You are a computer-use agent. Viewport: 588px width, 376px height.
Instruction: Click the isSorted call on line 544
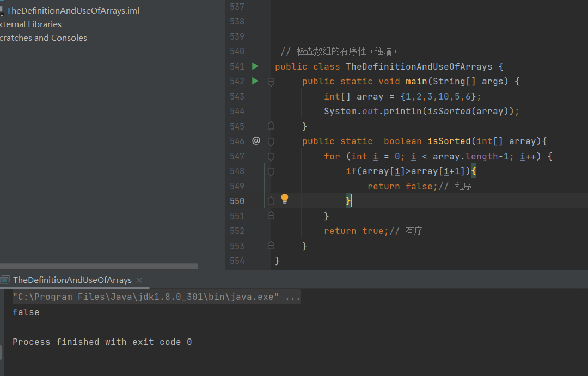click(449, 112)
